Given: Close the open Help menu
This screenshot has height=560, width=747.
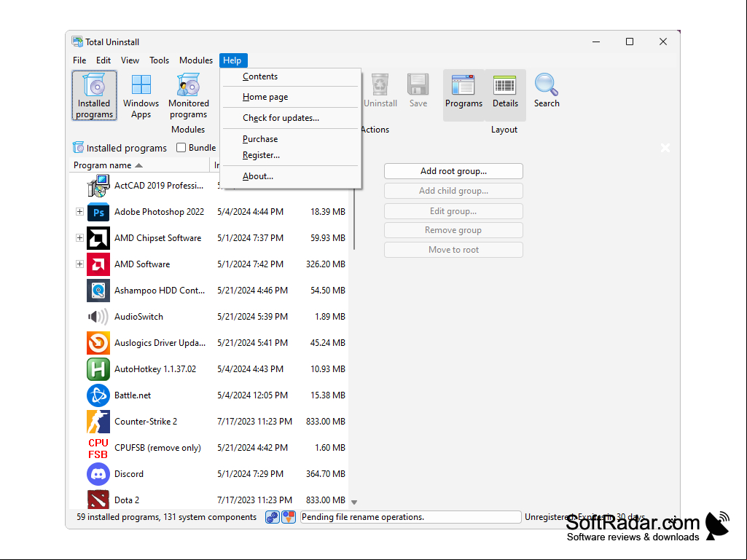Looking at the screenshot, I should (x=232, y=60).
